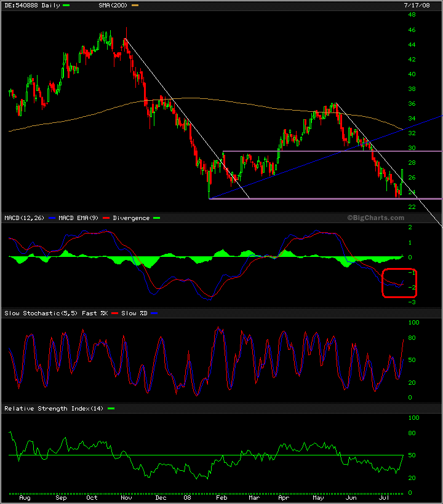Screen dimensions: 443x504
Task: Click the red rounded box on MACD
Action: coord(399,283)
